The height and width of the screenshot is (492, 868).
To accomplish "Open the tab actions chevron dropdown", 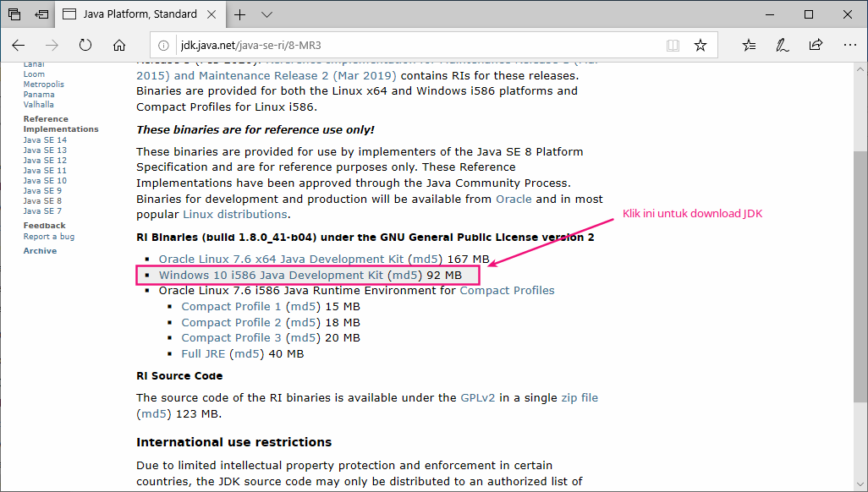I will click(266, 14).
